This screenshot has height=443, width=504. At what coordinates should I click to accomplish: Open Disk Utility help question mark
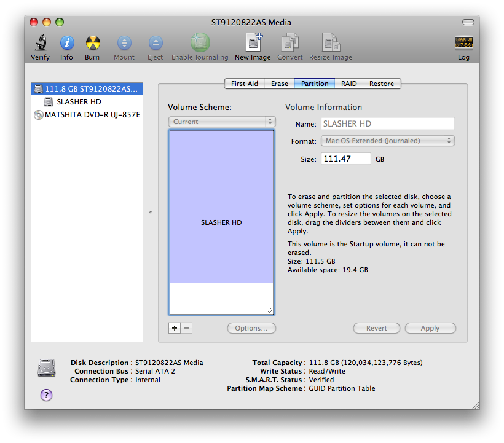46,395
